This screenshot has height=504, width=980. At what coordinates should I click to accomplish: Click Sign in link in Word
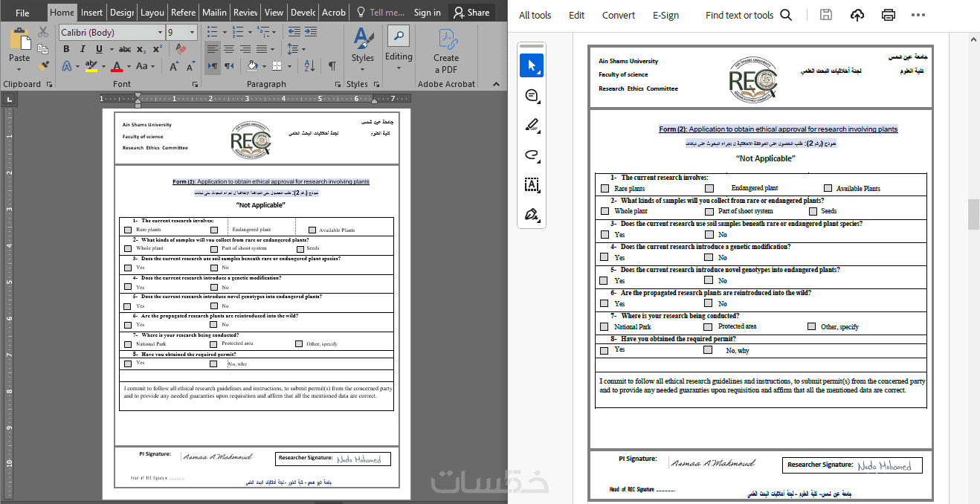pos(427,13)
